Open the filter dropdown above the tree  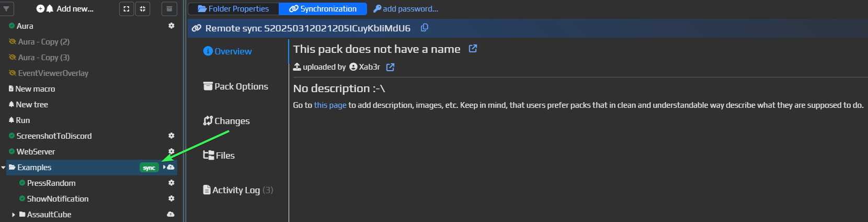tap(6, 9)
